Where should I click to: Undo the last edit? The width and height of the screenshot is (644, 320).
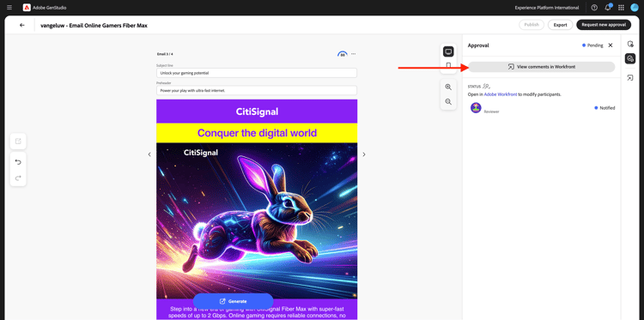18,162
